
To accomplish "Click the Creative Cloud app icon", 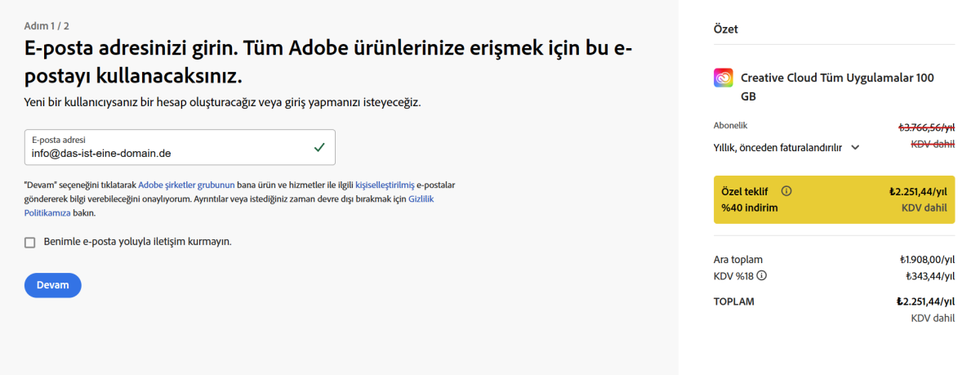I will tap(724, 78).
